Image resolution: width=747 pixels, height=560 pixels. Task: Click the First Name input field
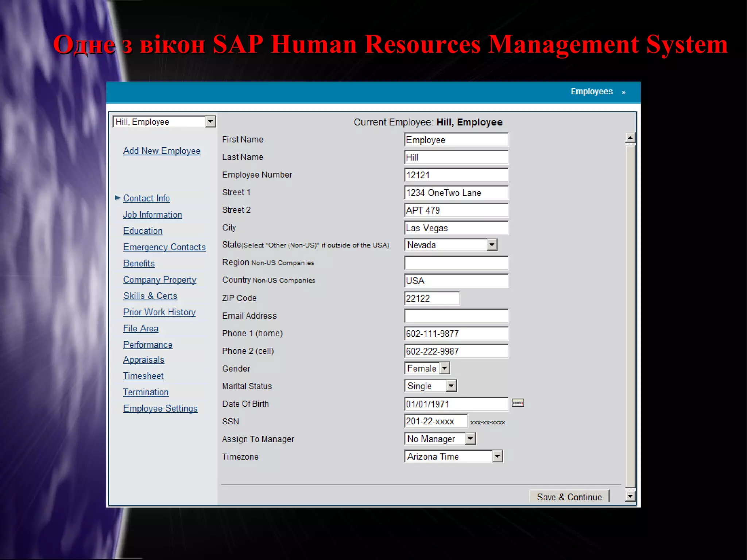tap(456, 140)
